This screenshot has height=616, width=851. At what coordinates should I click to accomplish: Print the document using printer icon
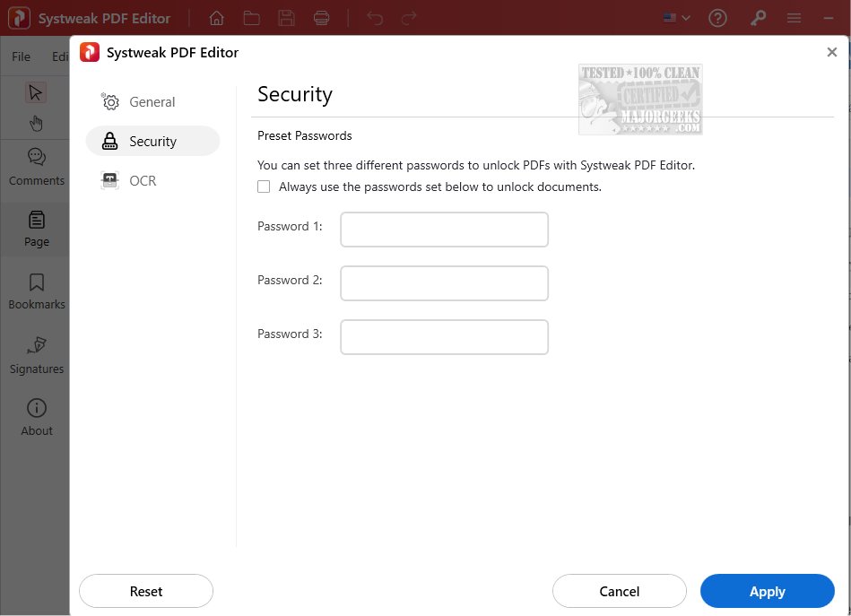click(321, 18)
